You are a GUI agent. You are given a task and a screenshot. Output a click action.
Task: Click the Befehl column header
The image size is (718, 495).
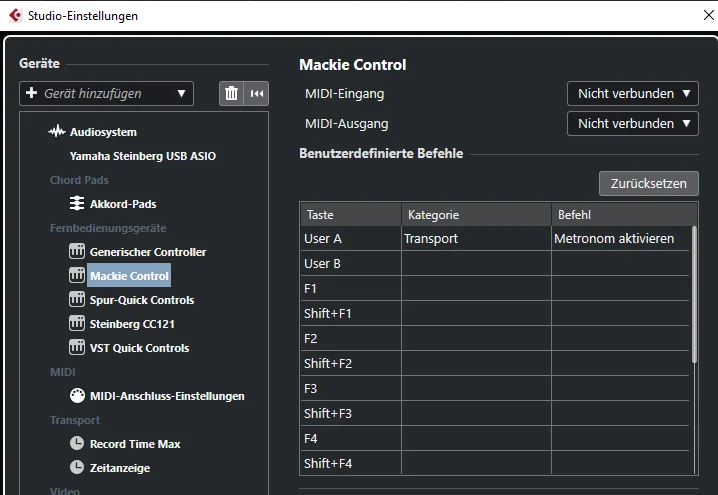[624, 214]
